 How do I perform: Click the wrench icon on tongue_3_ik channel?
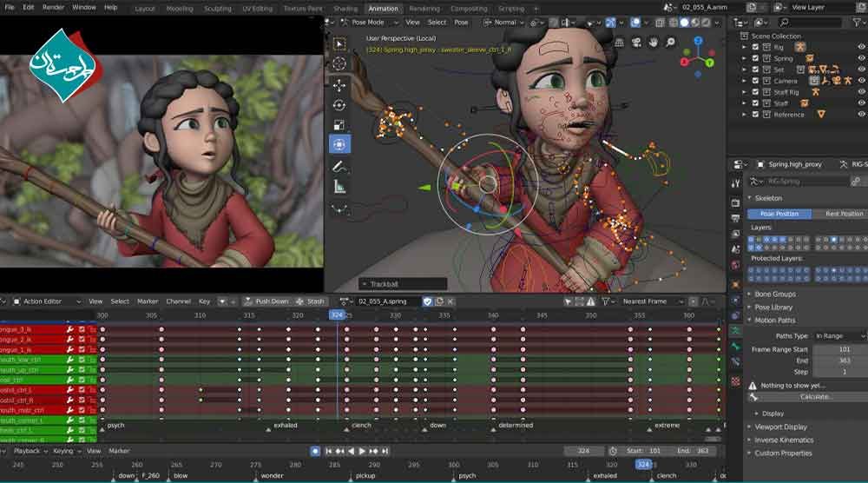click(x=69, y=329)
